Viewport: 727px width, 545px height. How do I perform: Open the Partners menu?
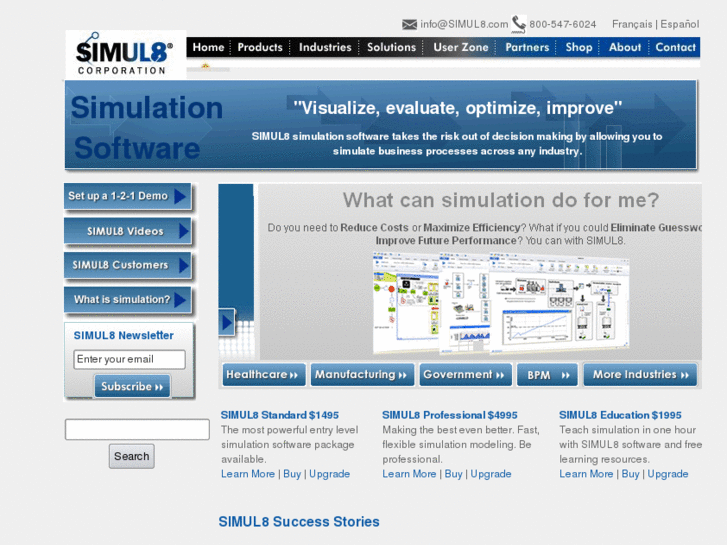coord(527,47)
